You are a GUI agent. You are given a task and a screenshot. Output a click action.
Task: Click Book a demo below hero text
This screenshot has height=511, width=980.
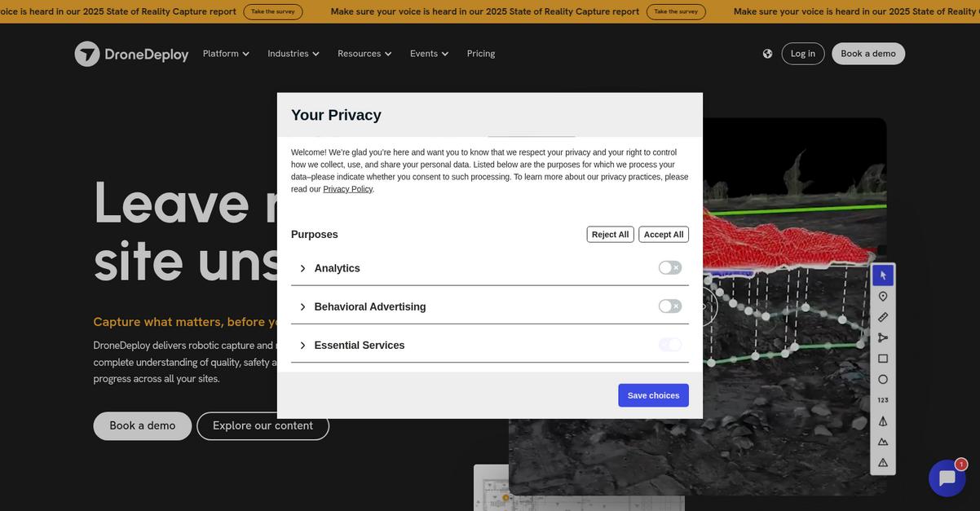(x=143, y=426)
